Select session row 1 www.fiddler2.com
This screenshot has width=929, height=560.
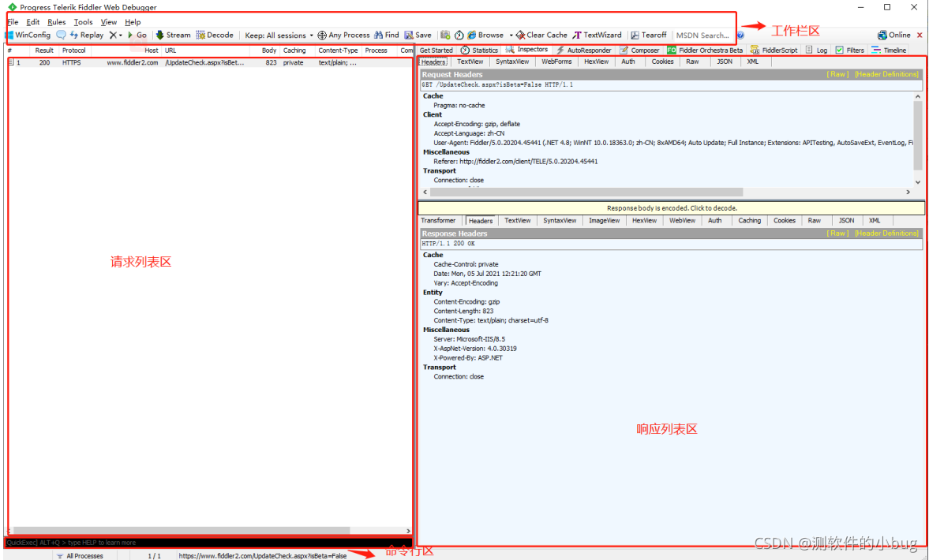coord(210,62)
